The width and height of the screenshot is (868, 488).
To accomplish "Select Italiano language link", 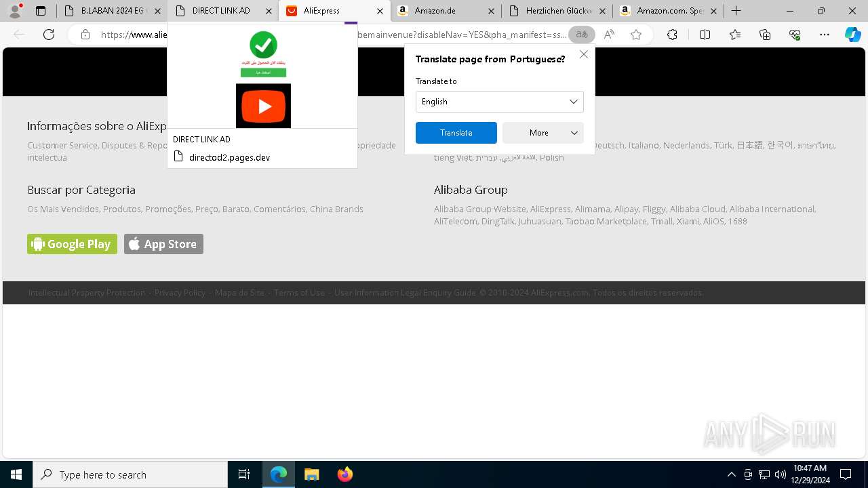I will [x=643, y=145].
